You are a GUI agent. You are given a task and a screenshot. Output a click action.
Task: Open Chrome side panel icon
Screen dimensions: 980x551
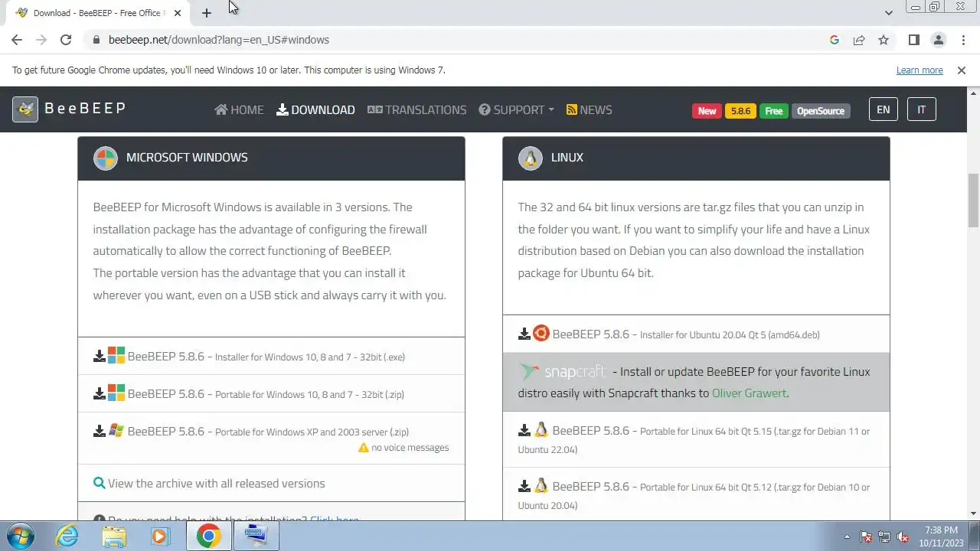(913, 40)
